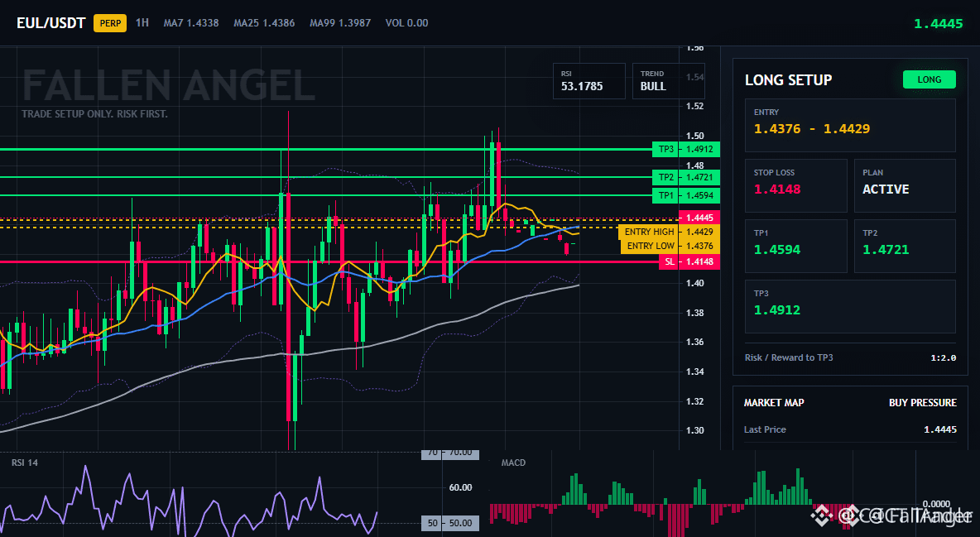
Task: Click the MA7 1.4338 indicator
Action: point(191,23)
